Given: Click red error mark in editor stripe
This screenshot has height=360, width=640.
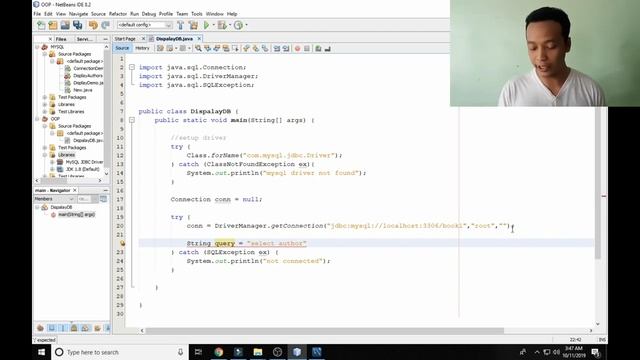Looking at the screenshot, I should [x=604, y=196].
